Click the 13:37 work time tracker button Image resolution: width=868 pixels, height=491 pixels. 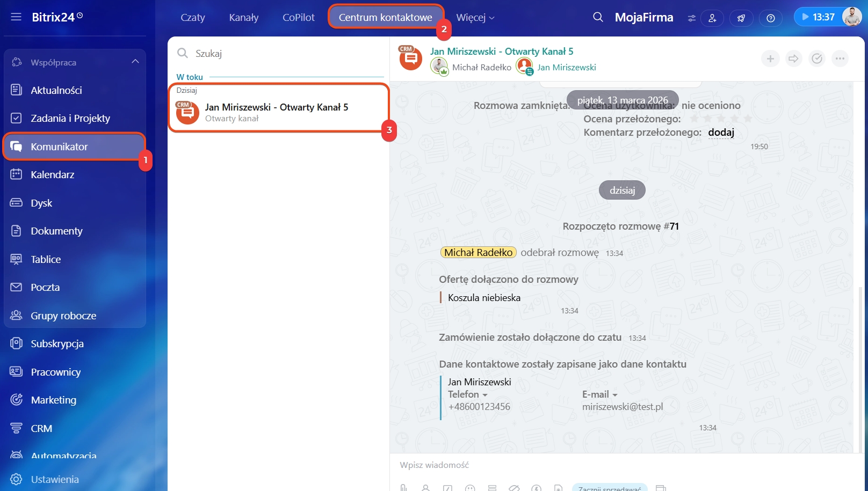click(818, 17)
